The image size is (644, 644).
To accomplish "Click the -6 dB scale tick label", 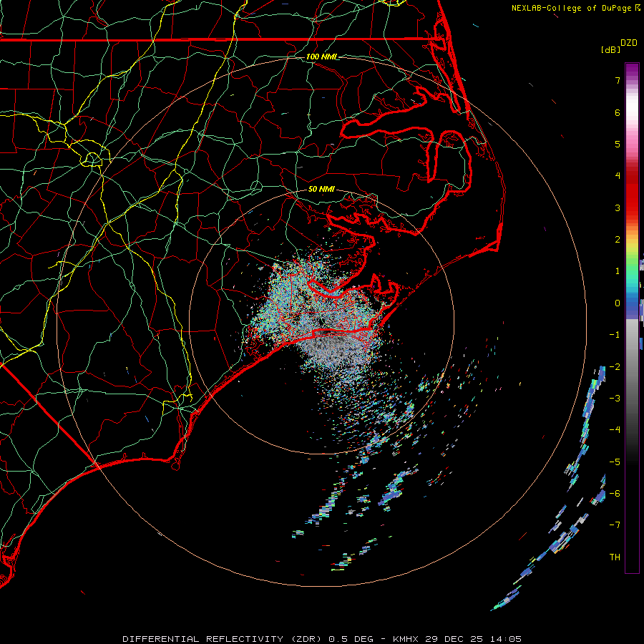I will (x=615, y=494).
